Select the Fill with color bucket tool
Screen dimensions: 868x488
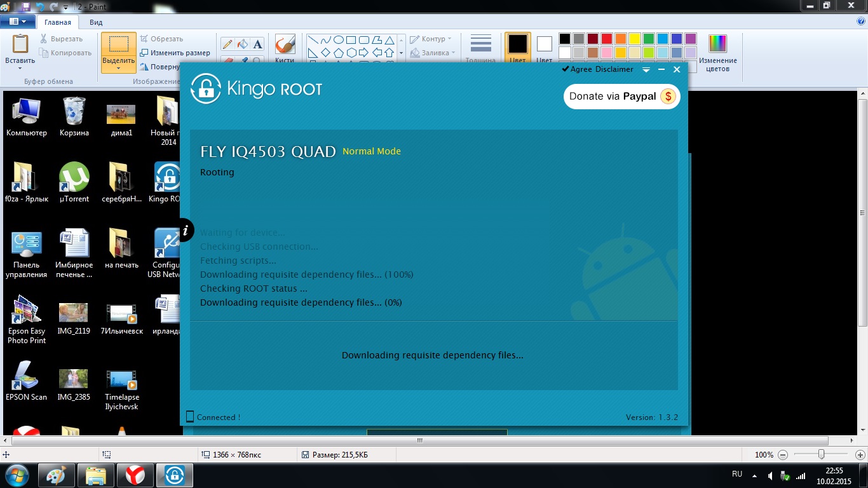coord(242,44)
